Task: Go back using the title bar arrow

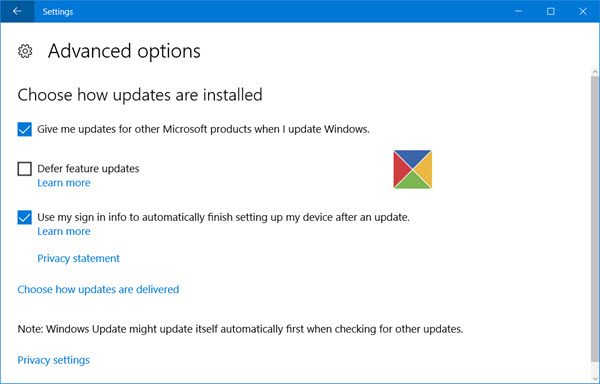Action: [17, 11]
